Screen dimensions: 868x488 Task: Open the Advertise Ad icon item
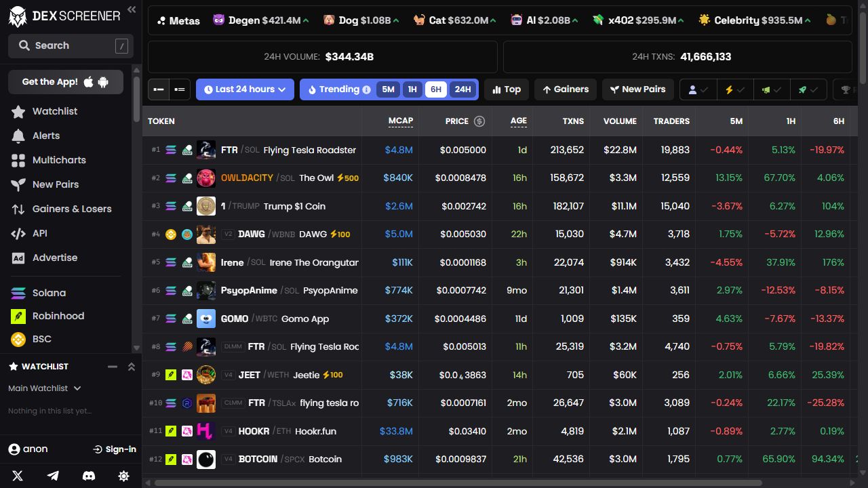[x=45, y=258]
